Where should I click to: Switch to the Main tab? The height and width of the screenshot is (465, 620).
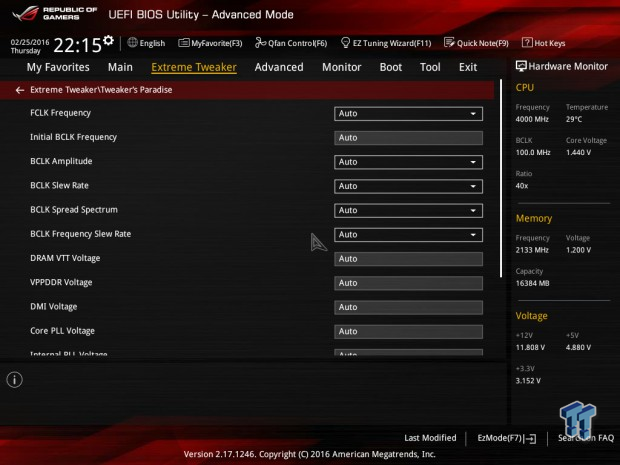pyautogui.click(x=120, y=67)
